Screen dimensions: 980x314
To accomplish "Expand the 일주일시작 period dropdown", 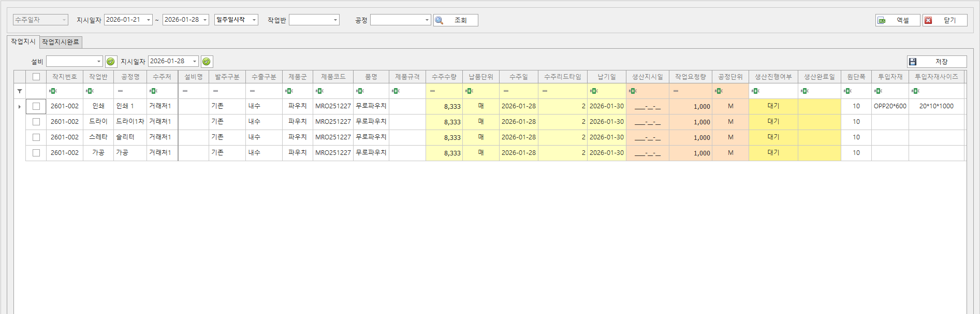I will tap(254, 20).
